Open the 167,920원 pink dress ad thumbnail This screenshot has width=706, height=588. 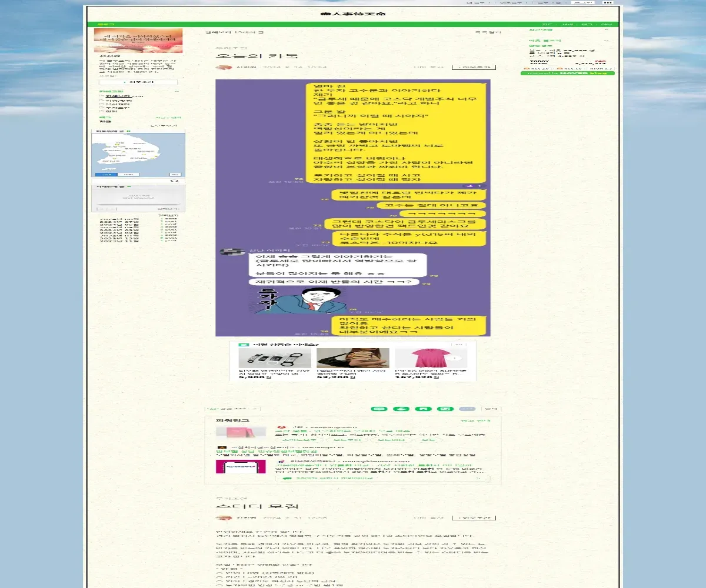pyautogui.click(x=430, y=358)
